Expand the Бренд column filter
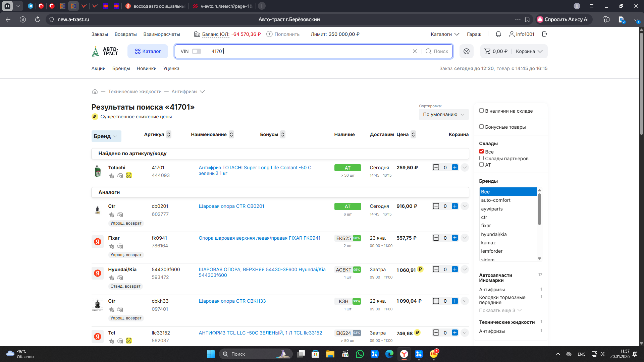 [106, 136]
